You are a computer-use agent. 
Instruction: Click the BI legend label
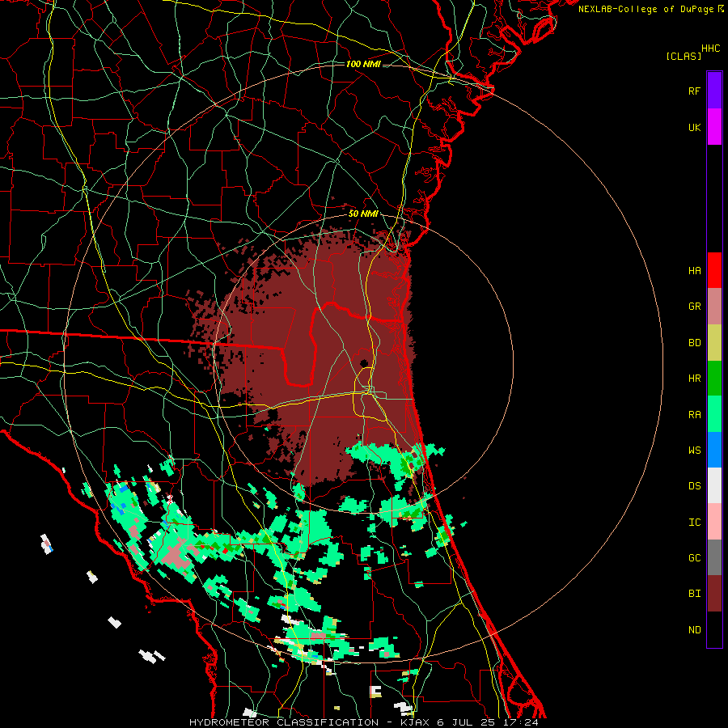tap(694, 594)
